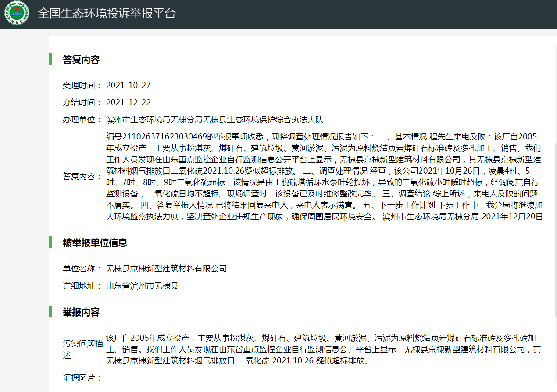This screenshot has width=557, height=392.
Task: Click the pollution description starting 该厂自2005年成立投产
Action: 324,349
